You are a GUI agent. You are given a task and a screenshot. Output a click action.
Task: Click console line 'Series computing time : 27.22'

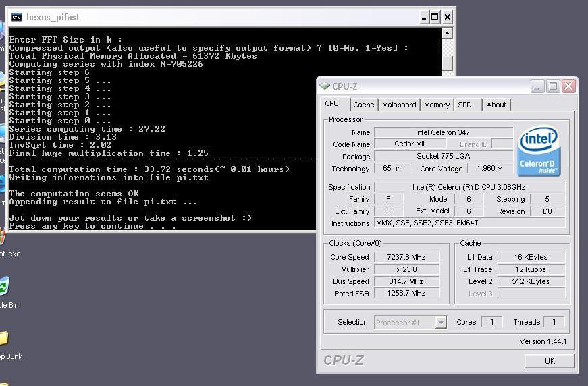coord(87,129)
